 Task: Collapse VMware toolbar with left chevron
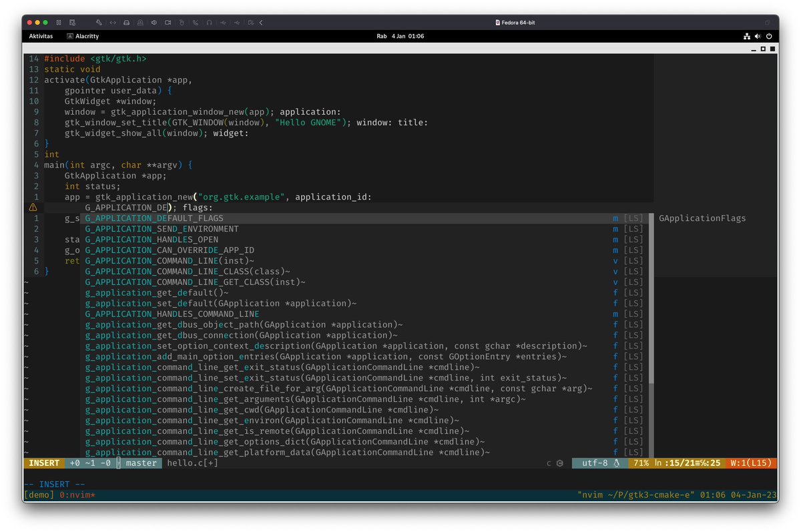pyautogui.click(x=261, y=23)
